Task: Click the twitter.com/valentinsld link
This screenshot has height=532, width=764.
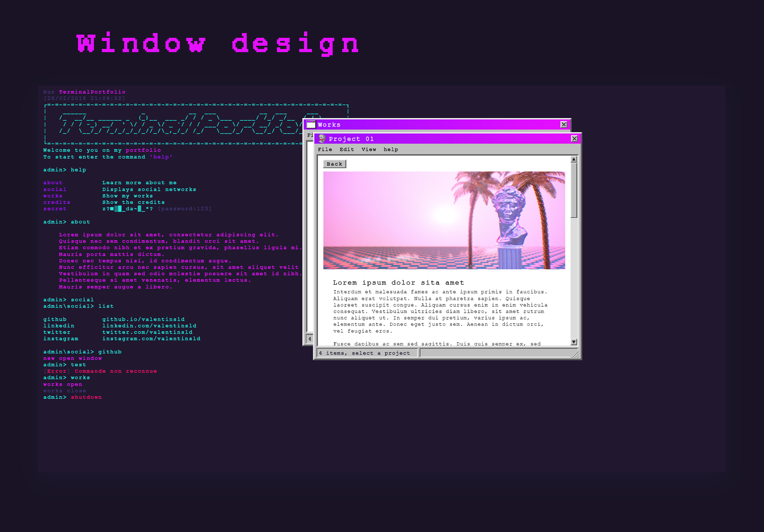Action: click(x=147, y=332)
